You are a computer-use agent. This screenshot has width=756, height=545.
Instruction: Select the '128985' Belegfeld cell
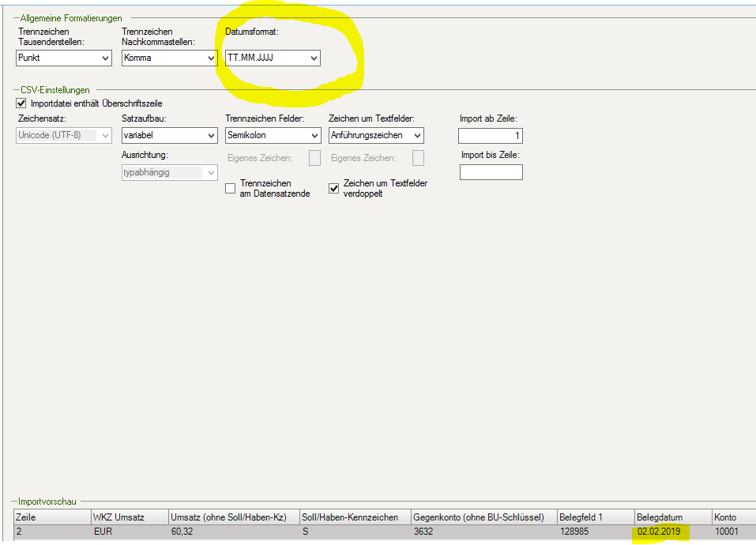point(596,532)
